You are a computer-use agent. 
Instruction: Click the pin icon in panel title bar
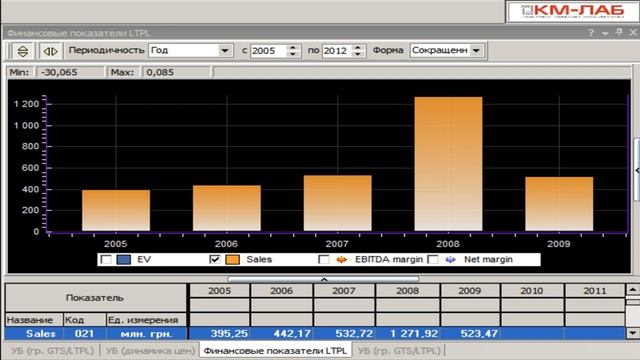click(619, 32)
